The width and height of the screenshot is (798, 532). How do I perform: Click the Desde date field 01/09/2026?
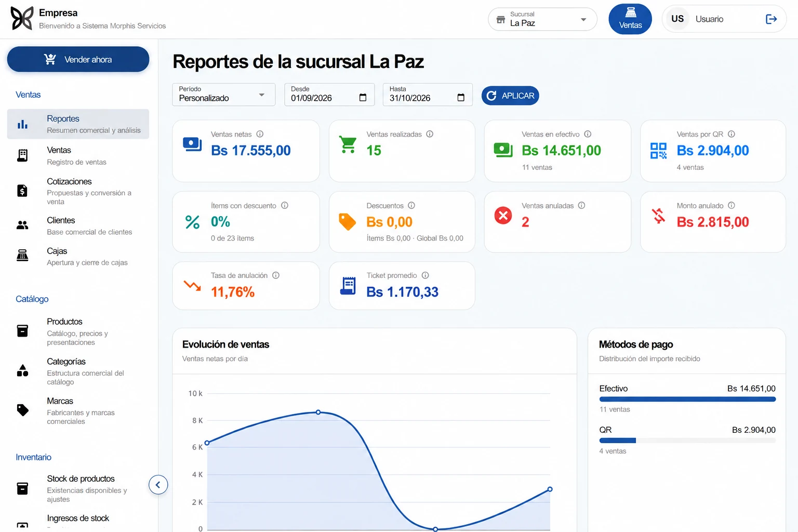coord(329,95)
